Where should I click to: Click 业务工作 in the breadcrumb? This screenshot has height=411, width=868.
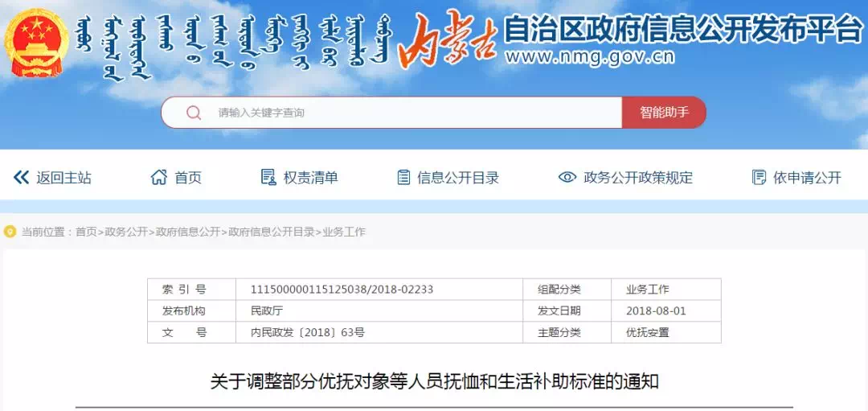click(x=344, y=232)
